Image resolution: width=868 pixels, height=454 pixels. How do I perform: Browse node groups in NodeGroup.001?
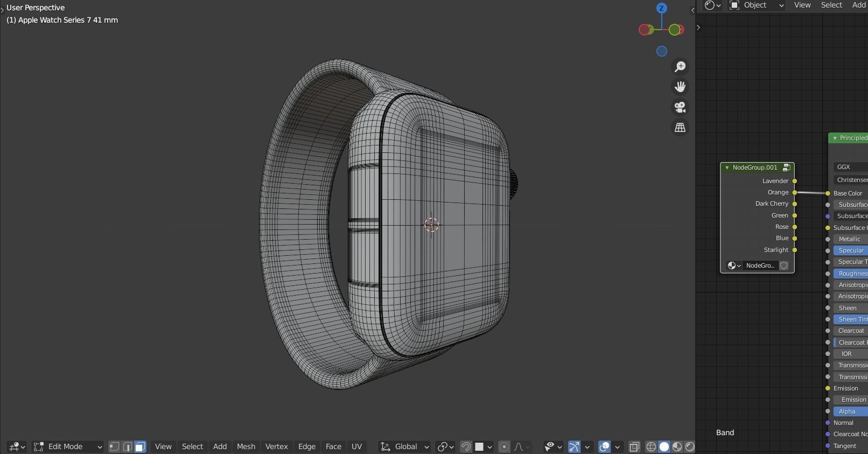point(734,266)
